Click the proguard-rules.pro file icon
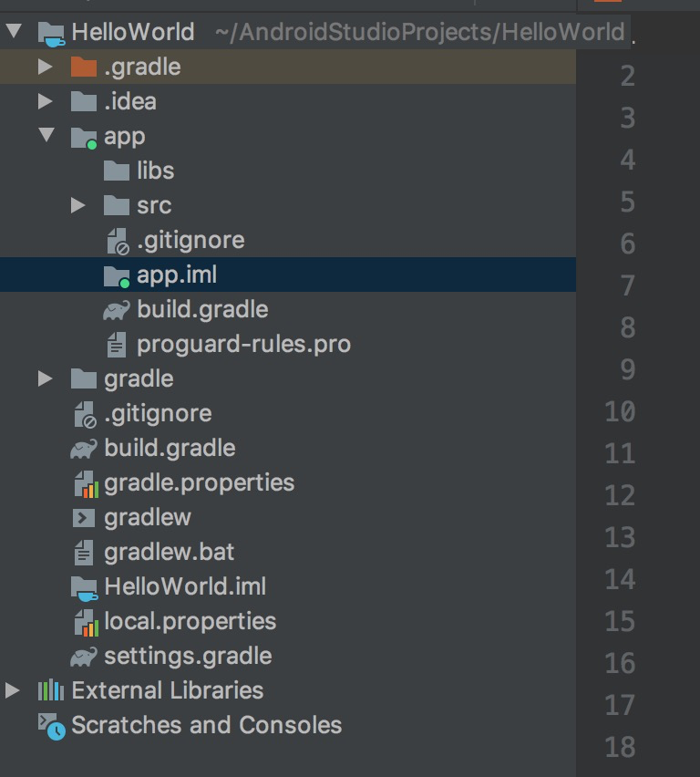Image resolution: width=700 pixels, height=777 pixels. 117,345
